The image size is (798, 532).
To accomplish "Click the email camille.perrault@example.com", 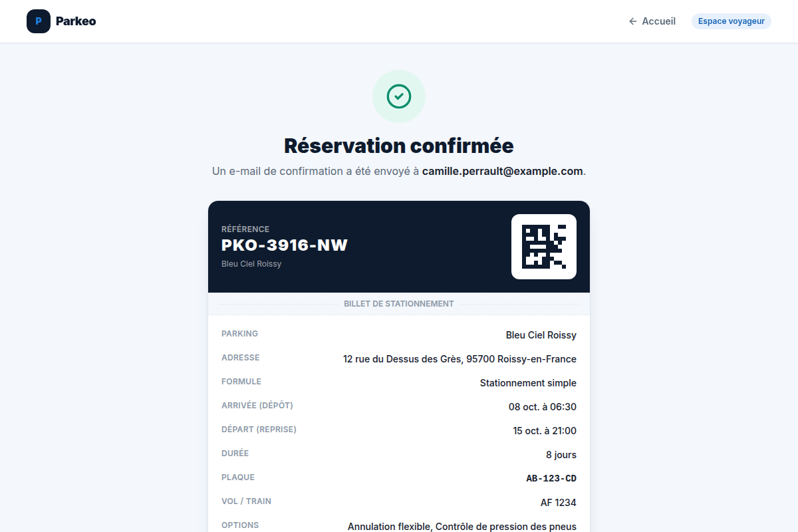I will coord(503,171).
